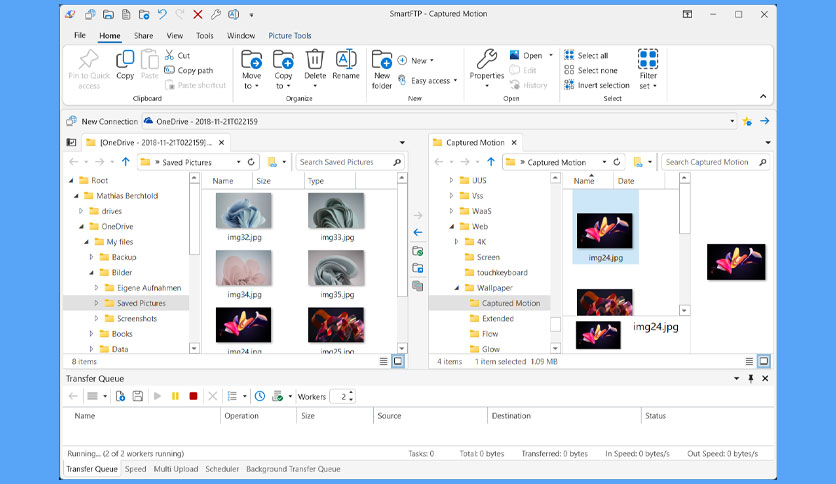Increase Workers count stepper
Viewport: 836px width, 484px height.
pyautogui.click(x=351, y=393)
